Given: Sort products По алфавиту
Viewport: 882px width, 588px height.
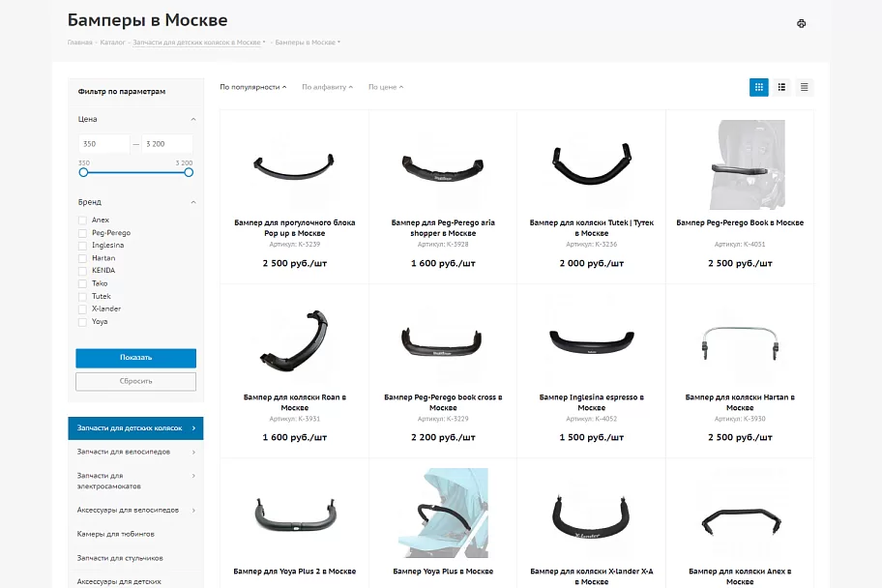Looking at the screenshot, I should (327, 87).
